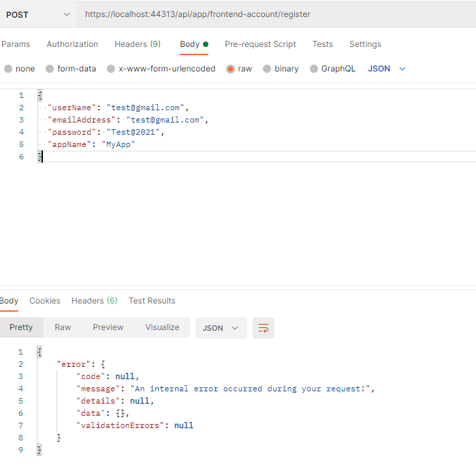476x473 pixels.
Task: Click the response error message text
Action: (x=251, y=389)
